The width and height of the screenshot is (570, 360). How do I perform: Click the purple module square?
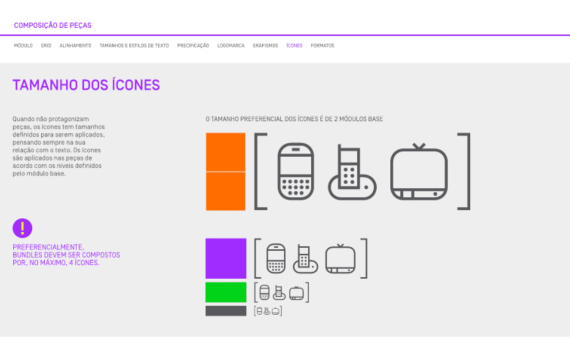tap(226, 259)
